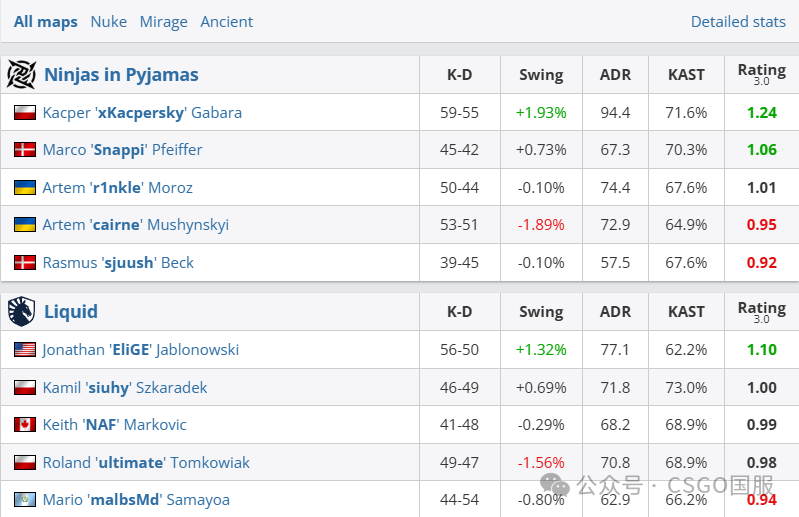Screen dimensions: 799x517
Task: Open Roland 'ultimate' Tomkowiak's player page
Action: (146, 463)
